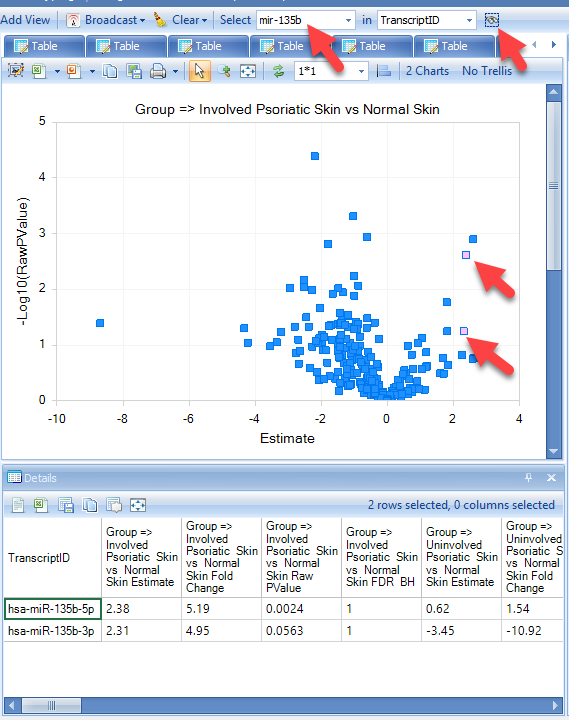
Task: Click the No Trellis button
Action: tap(487, 71)
